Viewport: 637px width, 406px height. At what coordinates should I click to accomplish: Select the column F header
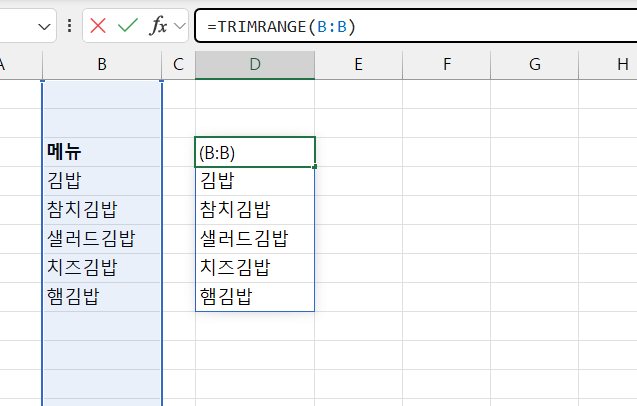click(446, 65)
